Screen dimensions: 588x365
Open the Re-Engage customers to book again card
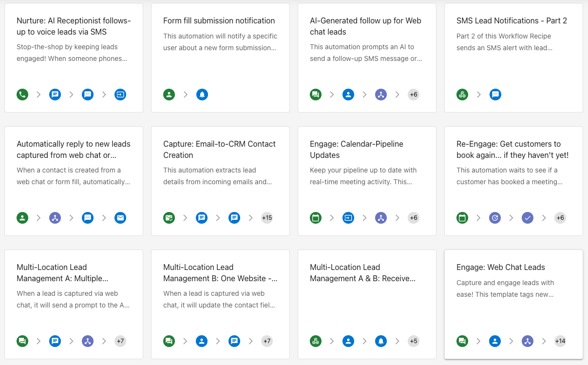point(512,150)
